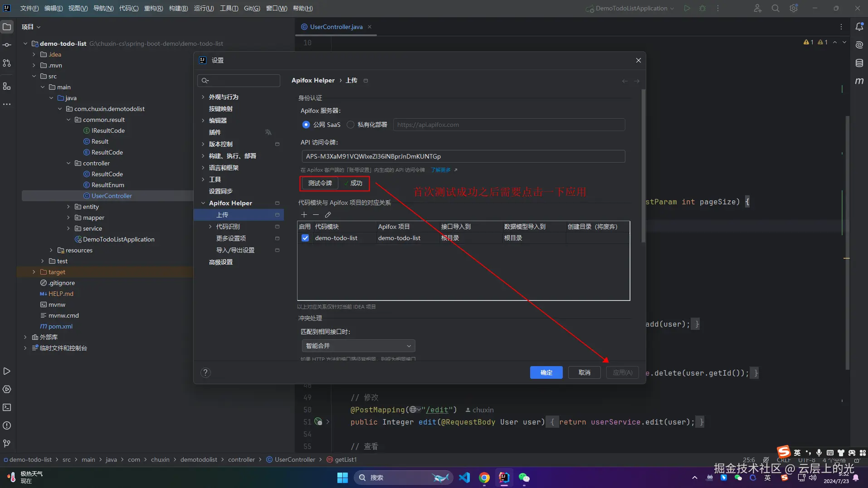868x488 pixels.
Task: Click the 接口导入到 根目录 cell
Action: [x=471, y=238]
